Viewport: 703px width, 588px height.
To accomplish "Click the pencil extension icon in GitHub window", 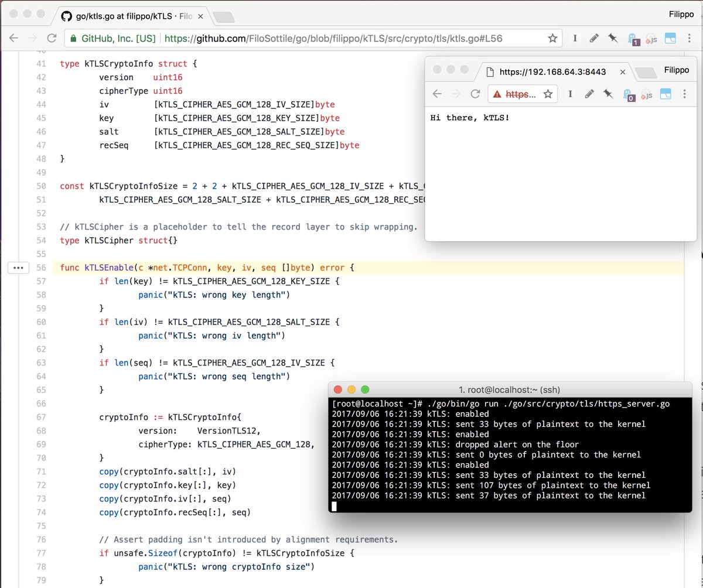I will (x=594, y=39).
